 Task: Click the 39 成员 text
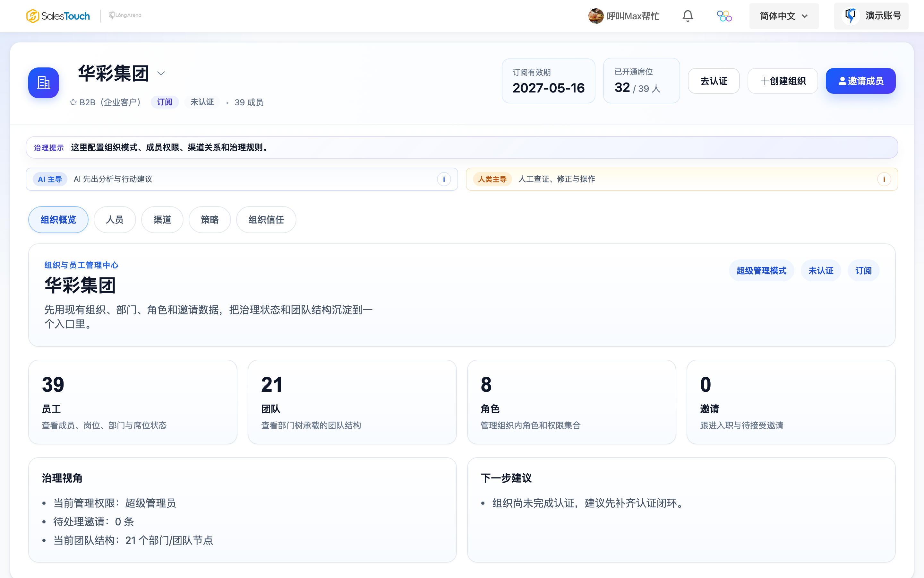click(249, 102)
